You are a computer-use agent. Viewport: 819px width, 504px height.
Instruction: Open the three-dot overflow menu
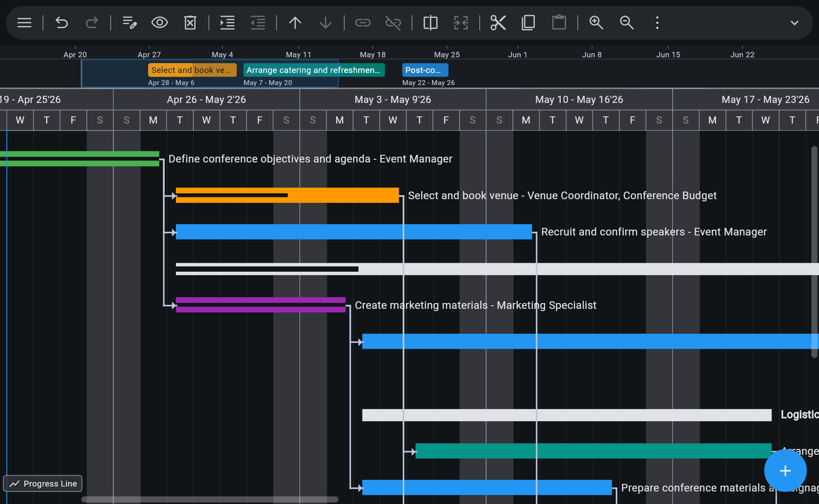coord(657,22)
